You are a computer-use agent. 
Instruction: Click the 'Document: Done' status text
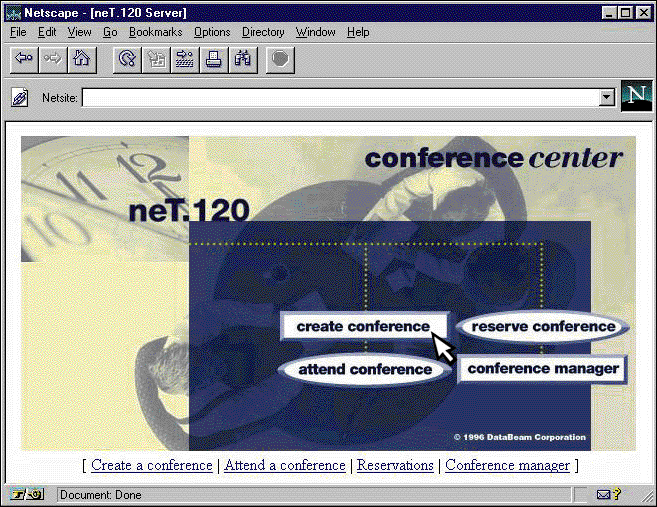pyautogui.click(x=101, y=495)
